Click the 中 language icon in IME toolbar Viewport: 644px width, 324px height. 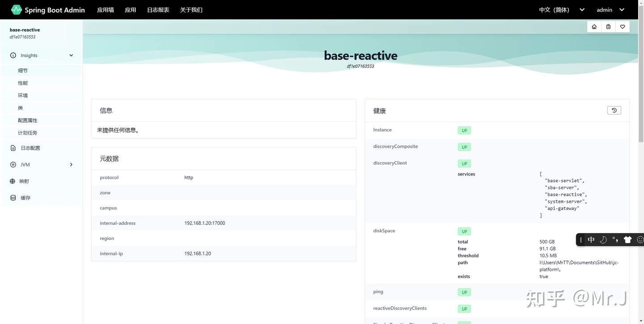point(591,240)
